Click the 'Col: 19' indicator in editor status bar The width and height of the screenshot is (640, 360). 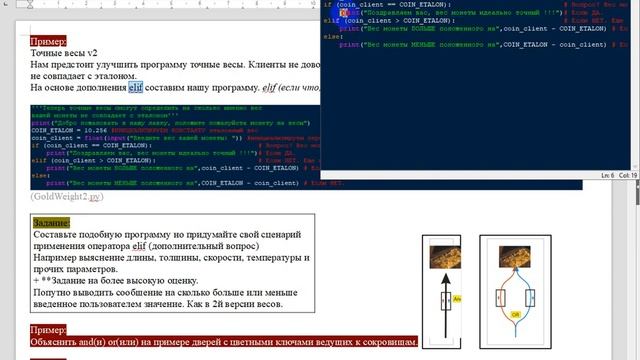click(628, 175)
